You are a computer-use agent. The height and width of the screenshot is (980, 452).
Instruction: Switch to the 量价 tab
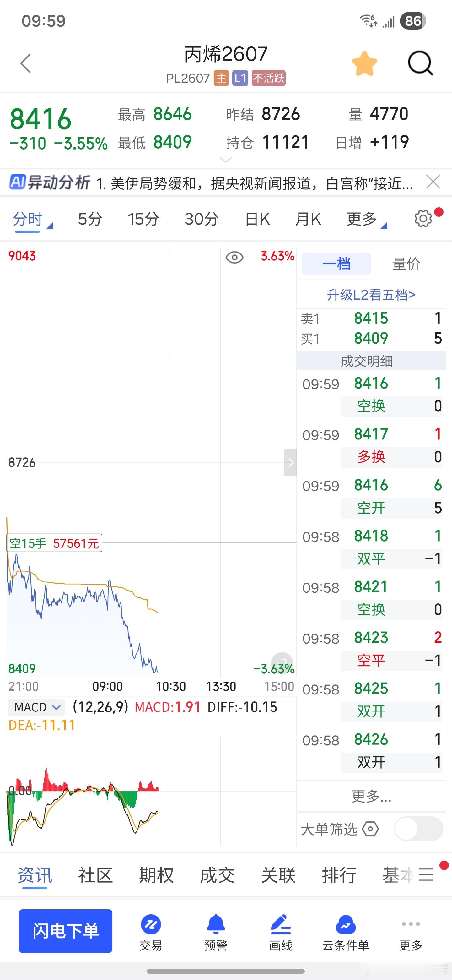point(406,264)
